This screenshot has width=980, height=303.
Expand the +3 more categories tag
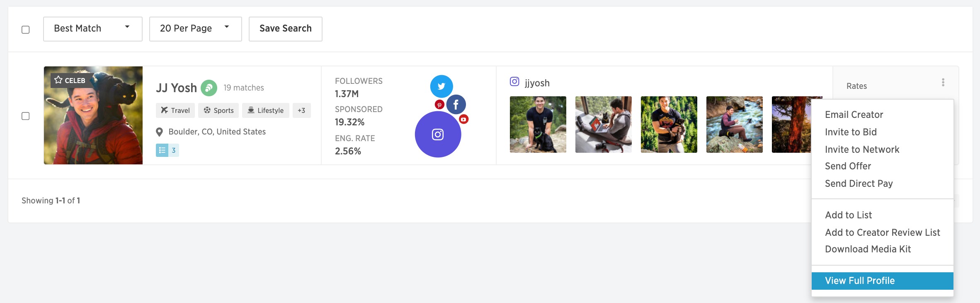[302, 110]
